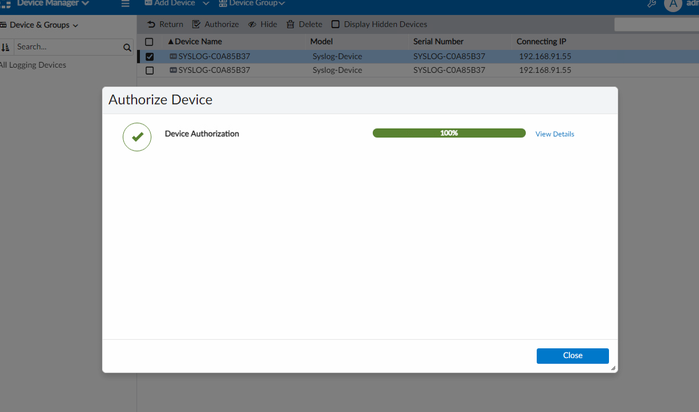Screen dimensions: 699x412
Task: Click the Hide eye icon in the toolbar
Action: click(x=252, y=24)
